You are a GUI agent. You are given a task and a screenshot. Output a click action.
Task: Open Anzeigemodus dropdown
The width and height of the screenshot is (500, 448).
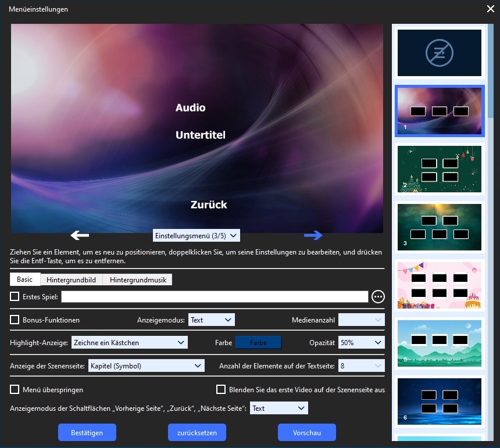[x=212, y=320]
